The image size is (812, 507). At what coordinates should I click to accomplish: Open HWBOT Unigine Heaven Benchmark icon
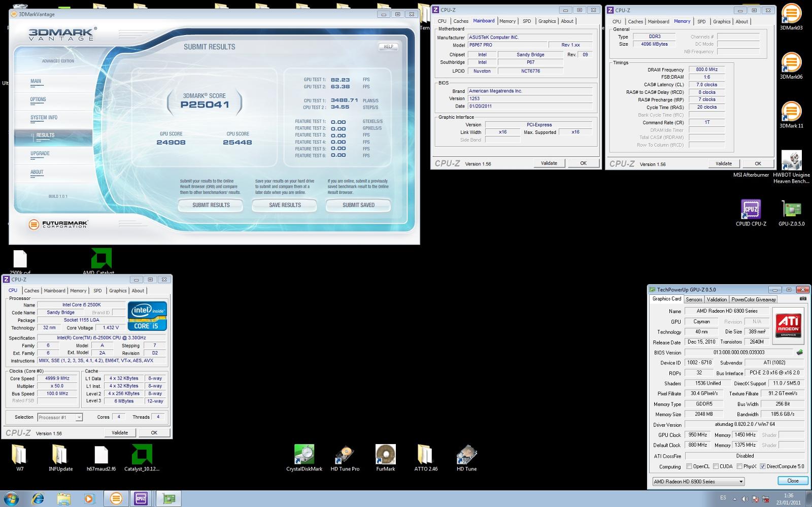click(791, 166)
